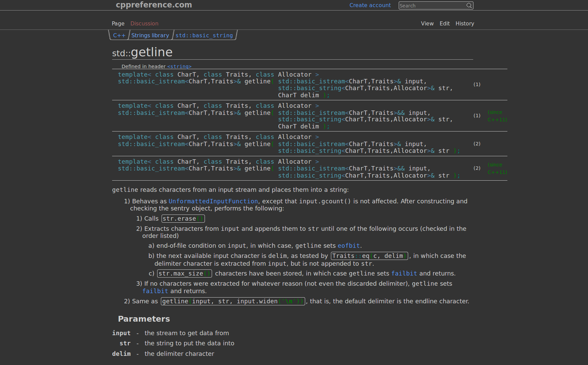Open the View option
588x365 pixels.
point(427,23)
